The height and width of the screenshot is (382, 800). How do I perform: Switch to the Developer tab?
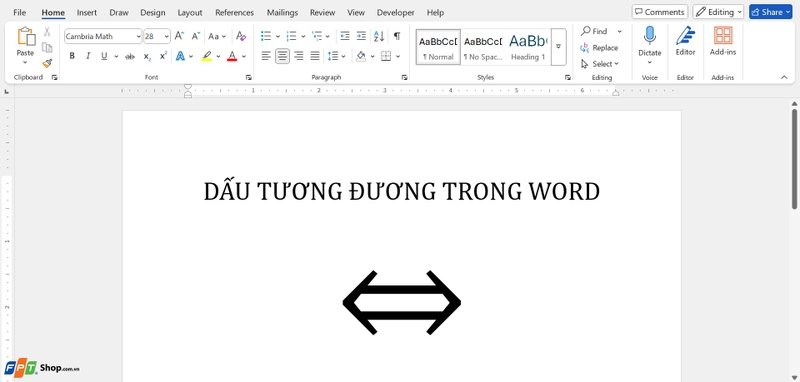(x=395, y=12)
